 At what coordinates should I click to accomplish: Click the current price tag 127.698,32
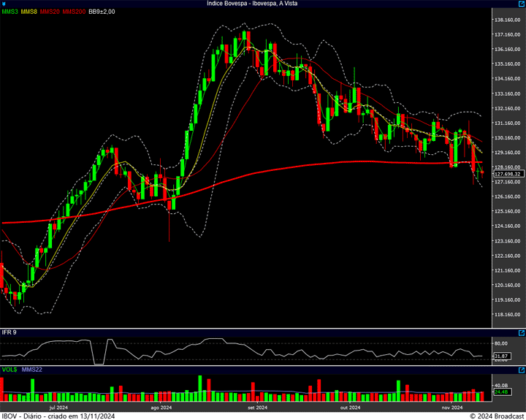507,174
